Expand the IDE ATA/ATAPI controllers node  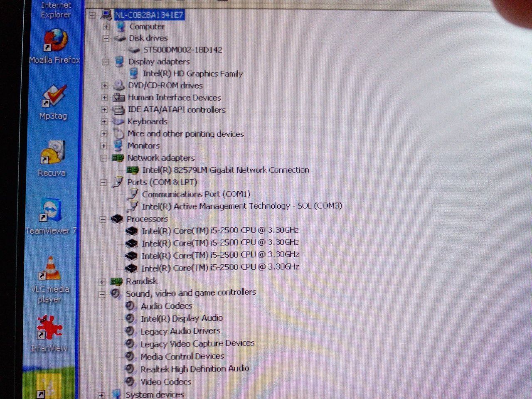[x=104, y=110]
